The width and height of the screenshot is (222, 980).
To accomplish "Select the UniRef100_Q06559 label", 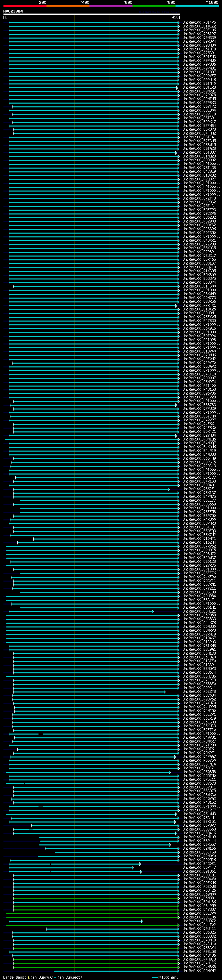I will 199,504.
